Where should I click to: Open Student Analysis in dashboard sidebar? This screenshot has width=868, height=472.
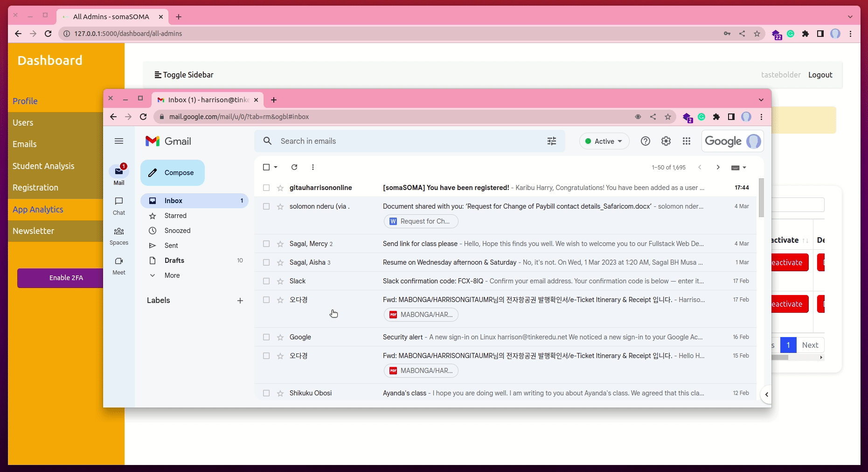coord(43,166)
